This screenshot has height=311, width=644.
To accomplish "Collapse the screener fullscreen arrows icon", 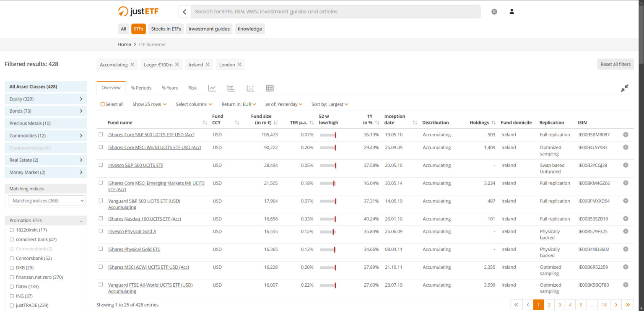I will coord(624,88).
